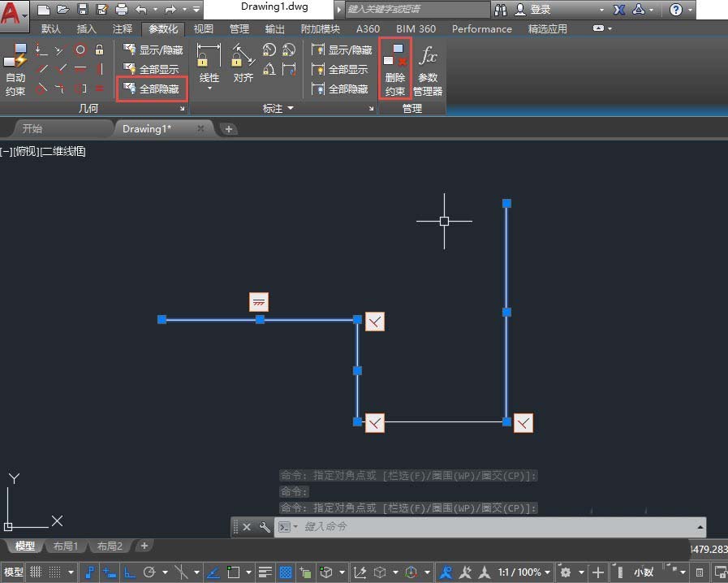
Task: Apply the Vertical constraint
Action: [99, 69]
